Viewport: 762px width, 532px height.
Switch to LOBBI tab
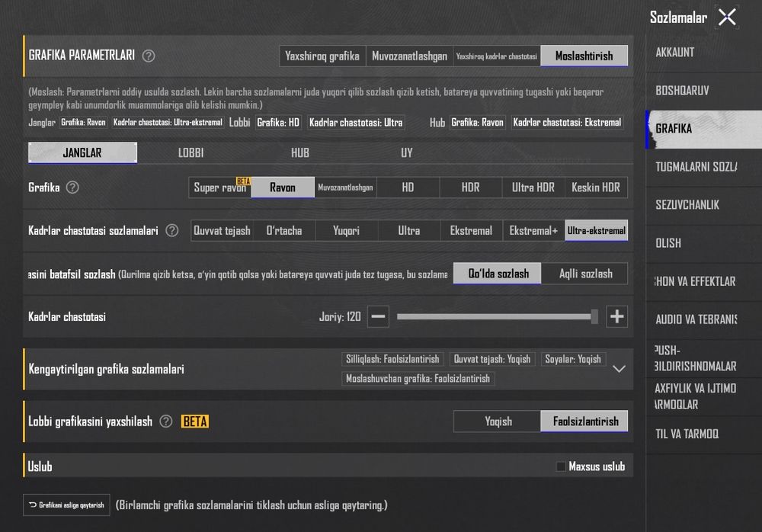click(191, 152)
